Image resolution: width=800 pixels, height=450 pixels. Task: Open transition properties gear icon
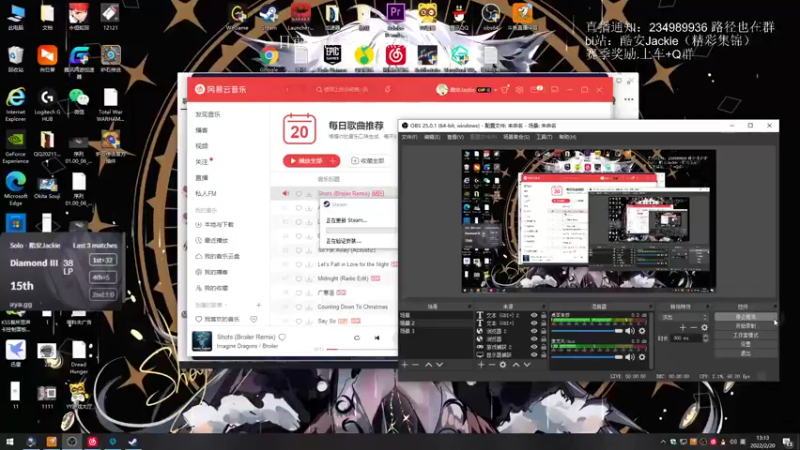705,328
